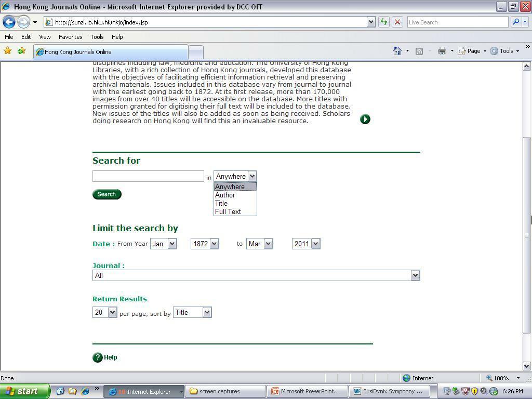This screenshot has height=399, width=532.
Task: Open the From month Jan dropdown
Action: [164, 244]
